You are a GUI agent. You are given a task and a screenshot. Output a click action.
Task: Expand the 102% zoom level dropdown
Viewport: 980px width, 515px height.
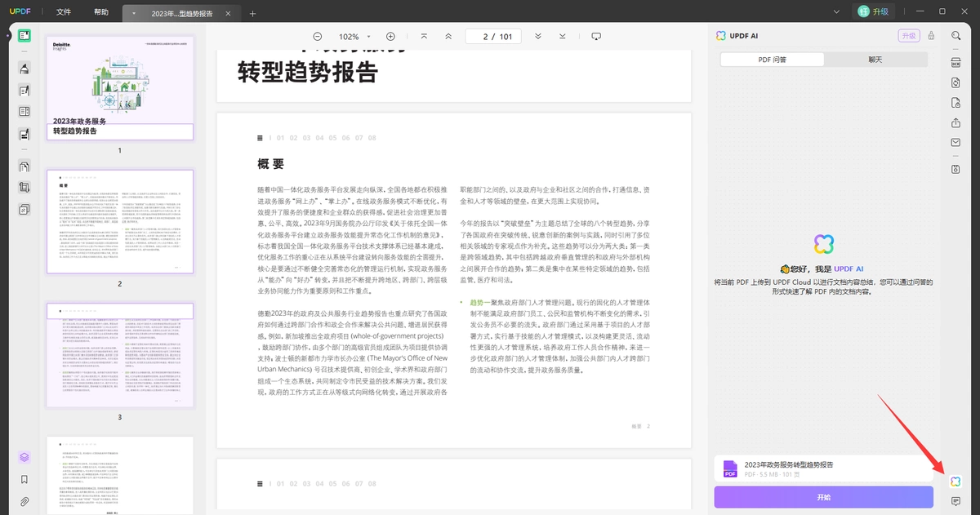pyautogui.click(x=354, y=37)
